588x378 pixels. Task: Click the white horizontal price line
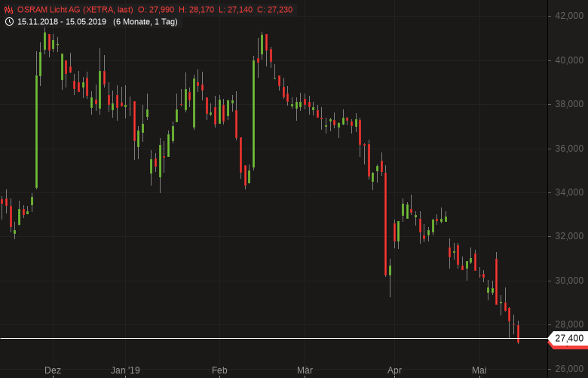tap(274, 338)
